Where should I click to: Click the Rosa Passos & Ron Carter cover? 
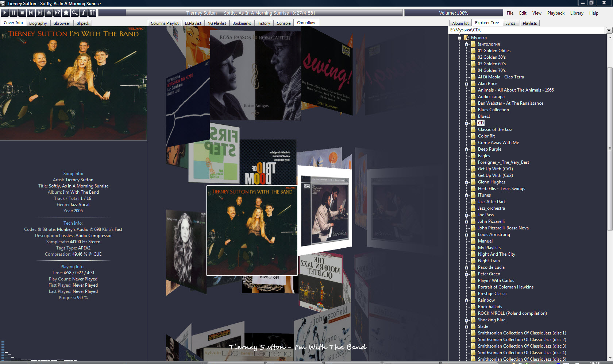coord(255,77)
